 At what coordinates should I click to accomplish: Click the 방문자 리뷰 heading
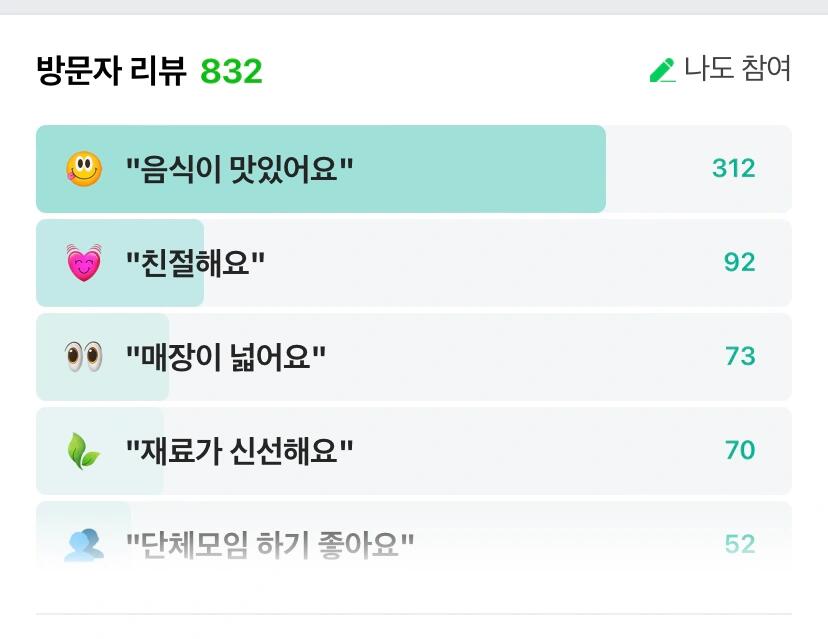(x=111, y=70)
